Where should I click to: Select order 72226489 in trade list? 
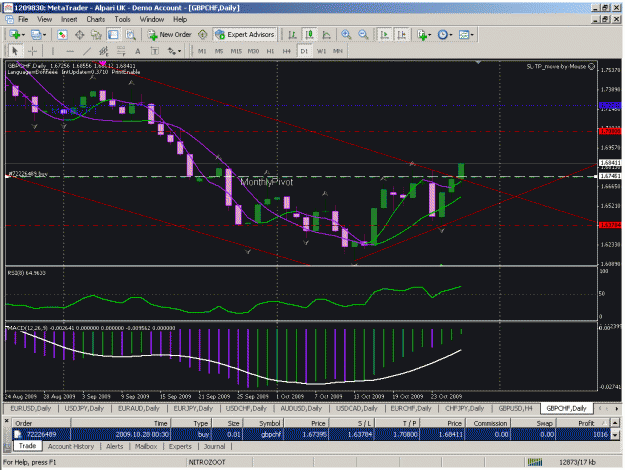click(x=312, y=434)
